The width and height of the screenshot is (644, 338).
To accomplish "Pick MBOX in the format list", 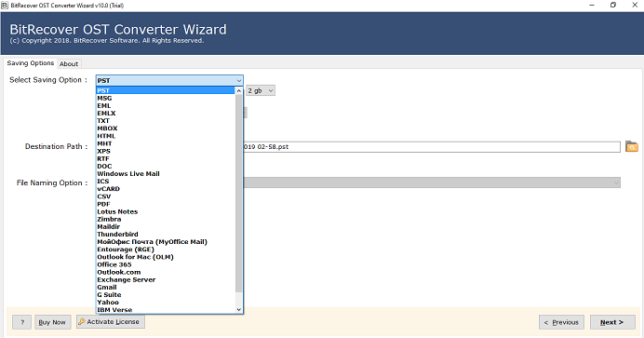I will coord(165,128).
